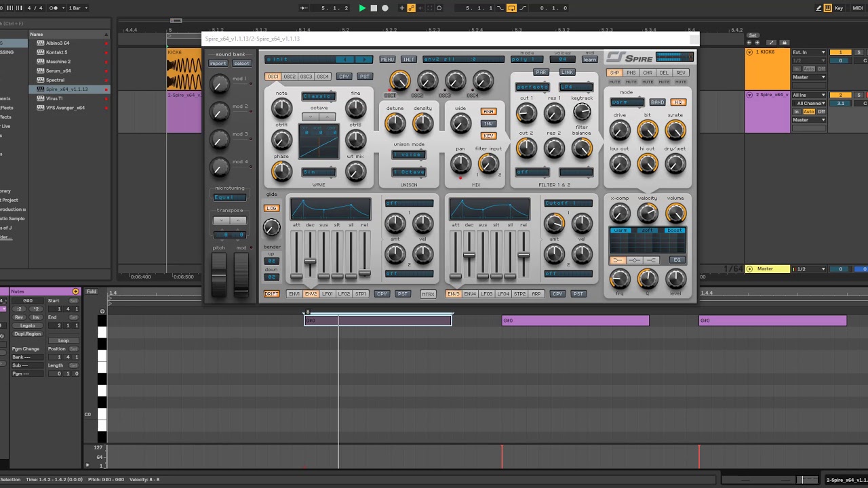Open the LP4 filter mode dropdown
Image resolution: width=868 pixels, height=488 pixels.
pyautogui.click(x=576, y=87)
